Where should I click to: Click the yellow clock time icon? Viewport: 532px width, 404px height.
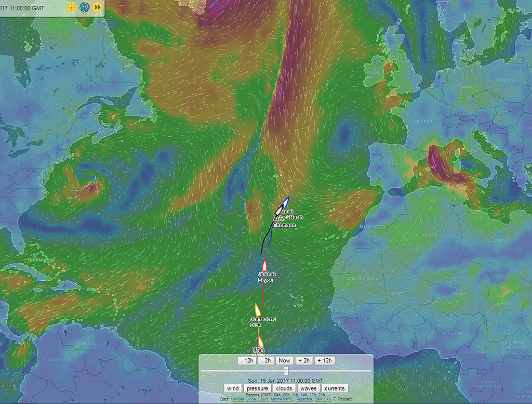click(x=72, y=7)
